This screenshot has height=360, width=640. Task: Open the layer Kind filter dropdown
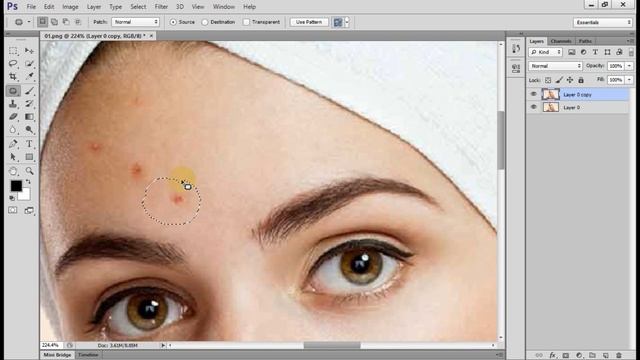(x=546, y=52)
